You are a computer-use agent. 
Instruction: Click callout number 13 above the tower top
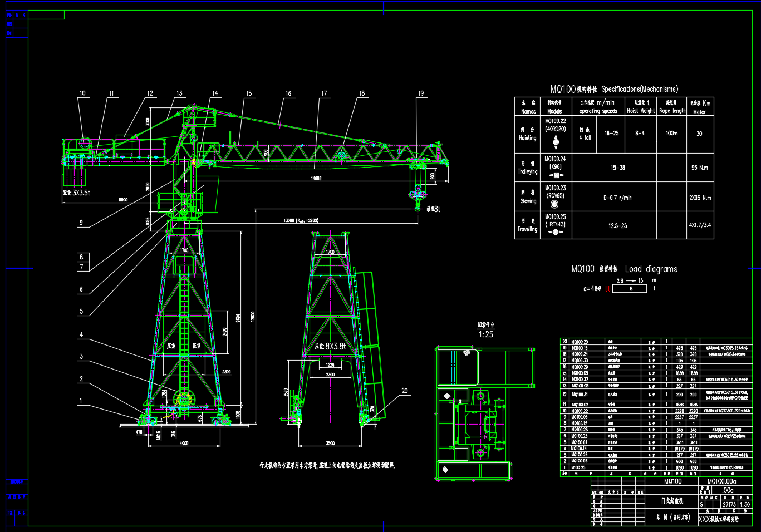pyautogui.click(x=179, y=93)
